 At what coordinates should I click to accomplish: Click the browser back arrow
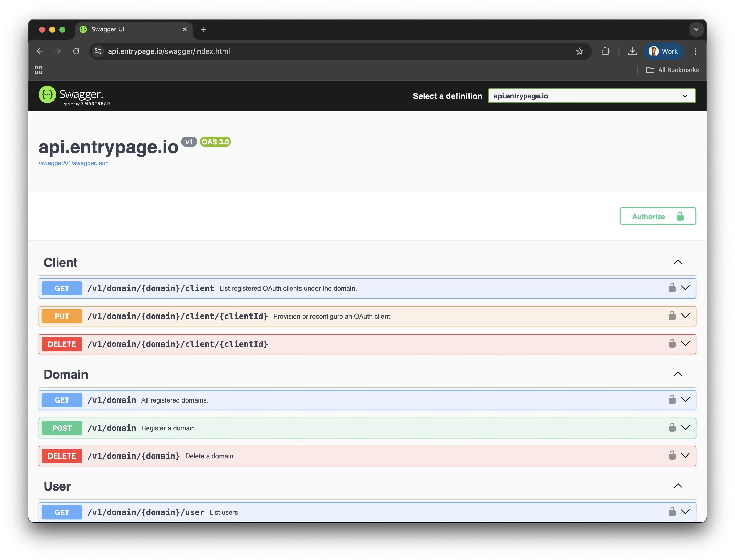(40, 51)
